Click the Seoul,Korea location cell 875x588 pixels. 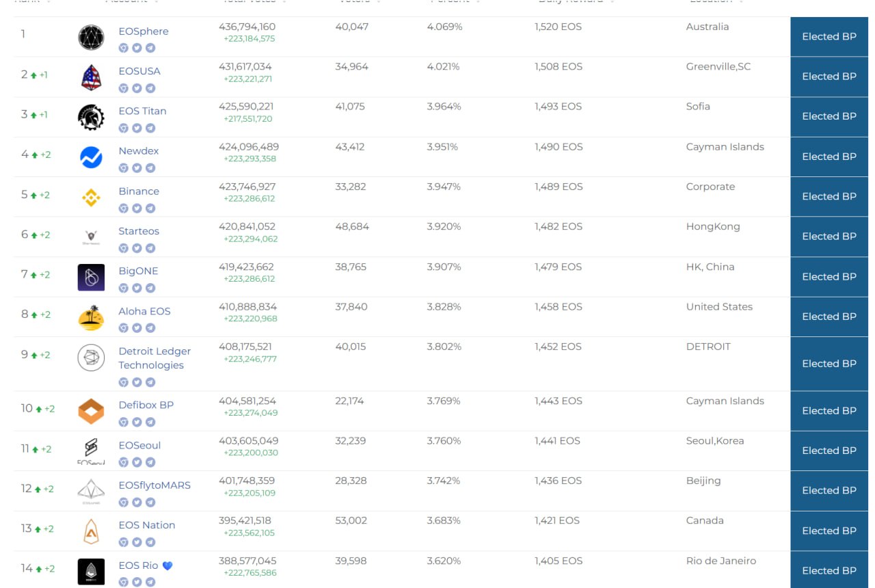(715, 441)
